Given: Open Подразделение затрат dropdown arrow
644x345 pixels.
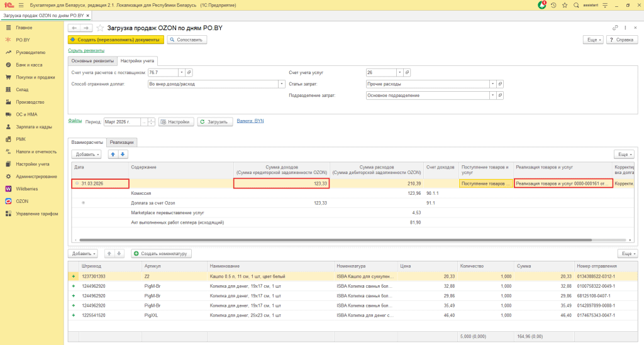Looking at the screenshot, I should (x=492, y=95).
